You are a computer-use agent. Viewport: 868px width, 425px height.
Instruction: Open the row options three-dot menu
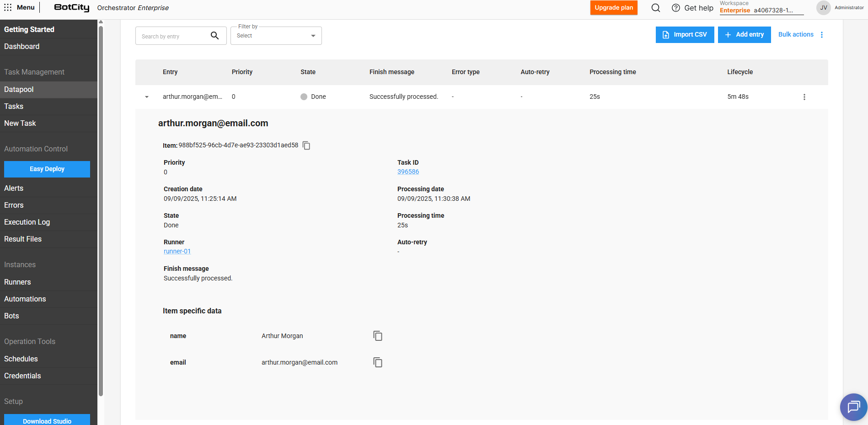804,97
